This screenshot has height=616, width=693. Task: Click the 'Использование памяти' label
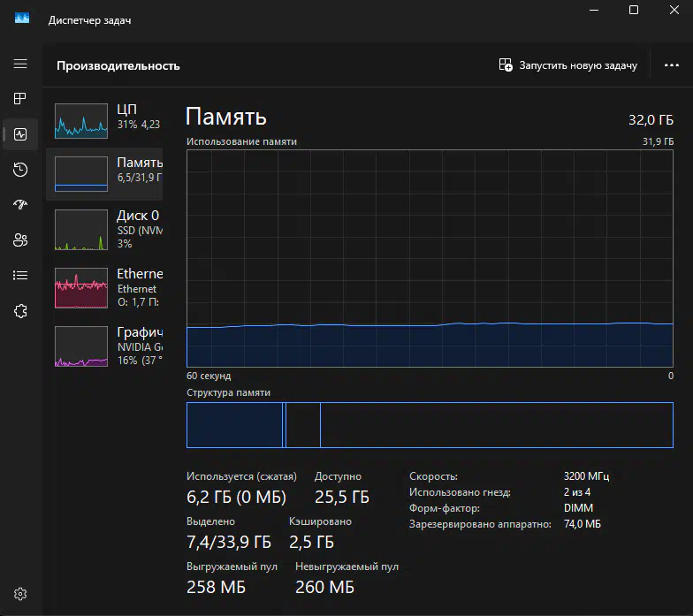coord(241,141)
